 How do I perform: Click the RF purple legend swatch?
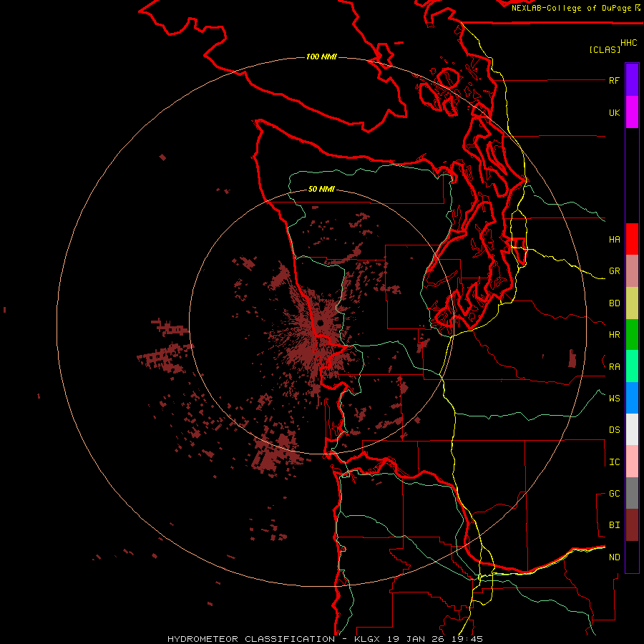pyautogui.click(x=632, y=80)
